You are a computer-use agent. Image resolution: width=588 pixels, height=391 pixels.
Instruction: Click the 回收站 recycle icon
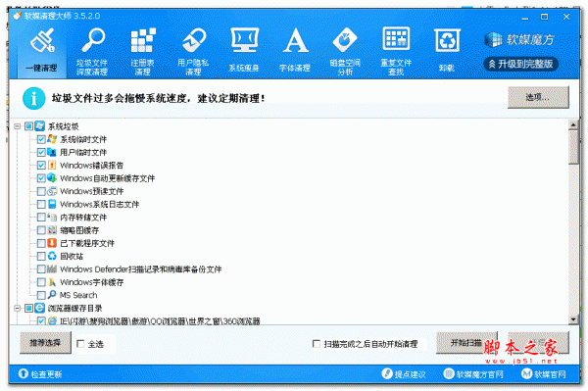[52, 256]
